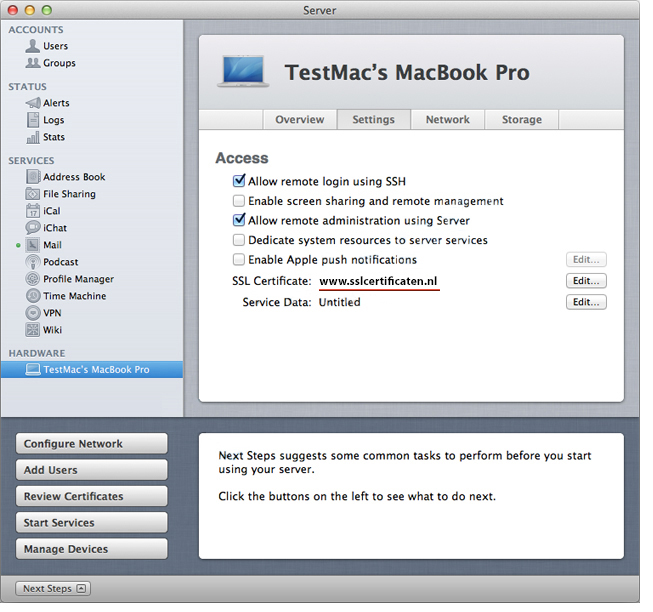
Task: Open the iCal service icon
Action: 34,211
